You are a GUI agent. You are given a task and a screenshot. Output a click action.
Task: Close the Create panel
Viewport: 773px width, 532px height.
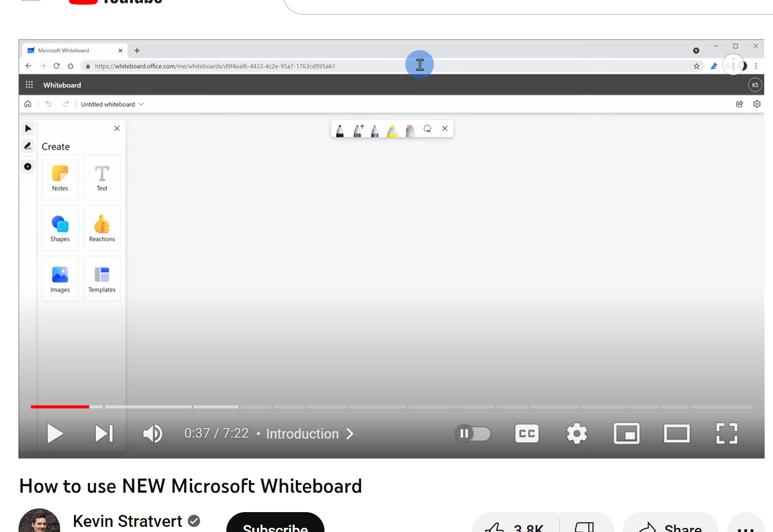point(117,129)
